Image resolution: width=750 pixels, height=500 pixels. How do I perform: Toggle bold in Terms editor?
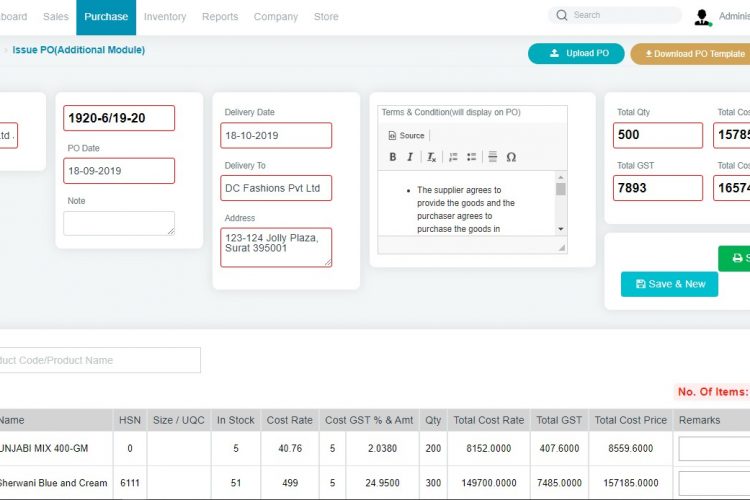(393, 157)
